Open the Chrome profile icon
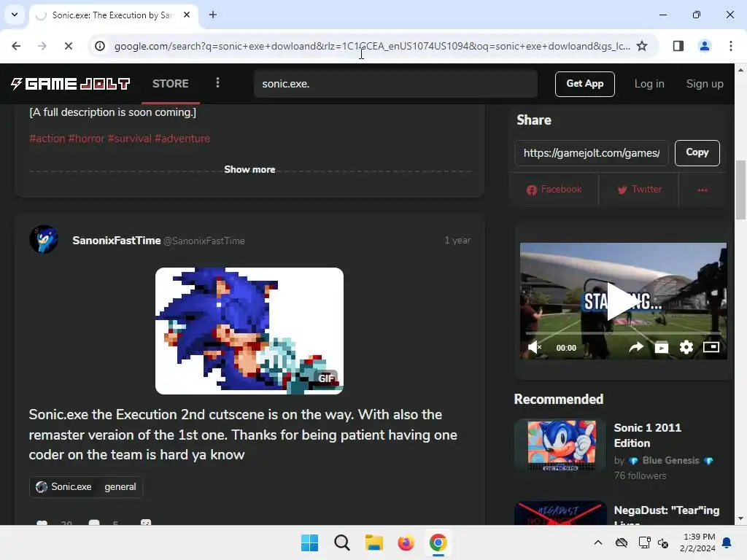 point(705,46)
